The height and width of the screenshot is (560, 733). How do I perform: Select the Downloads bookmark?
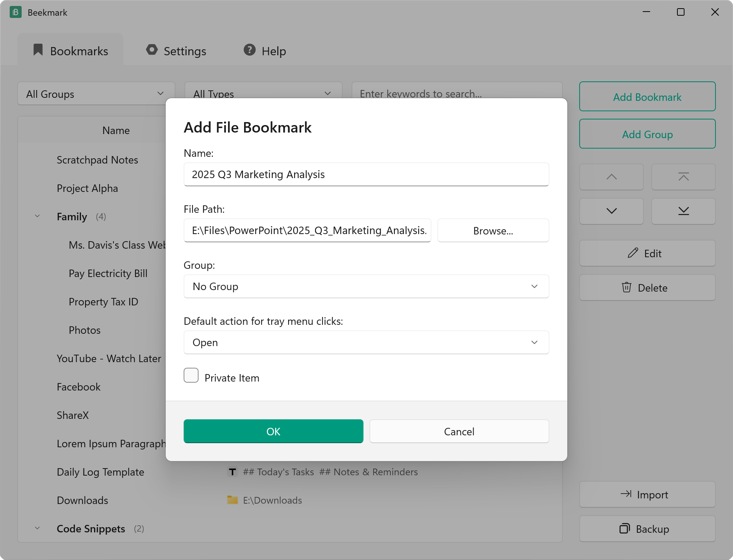(82, 500)
